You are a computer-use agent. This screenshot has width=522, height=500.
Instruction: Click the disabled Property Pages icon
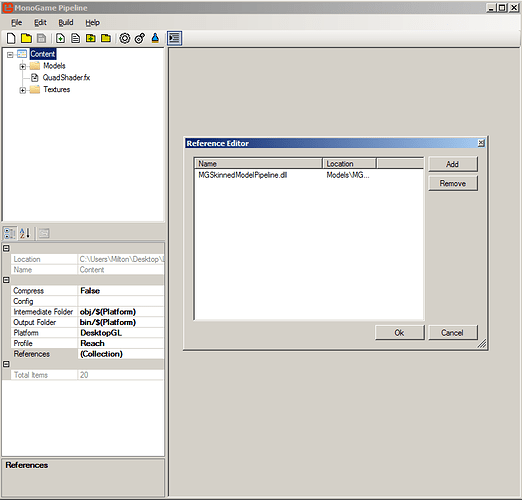pos(44,233)
